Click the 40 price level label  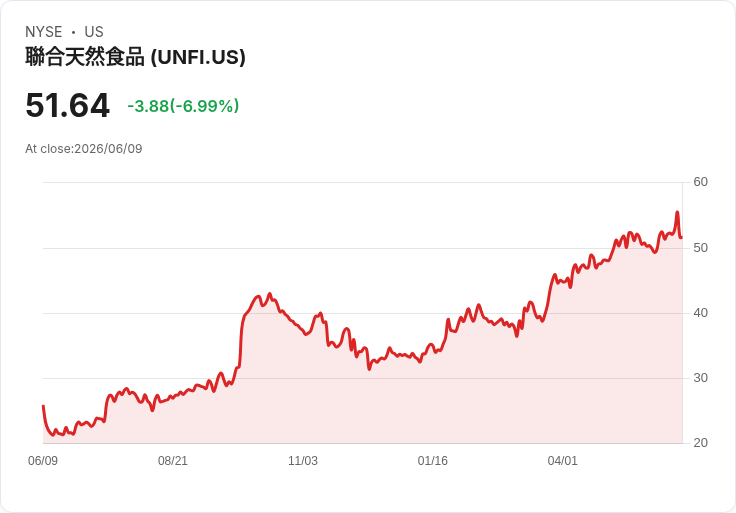(x=700, y=313)
